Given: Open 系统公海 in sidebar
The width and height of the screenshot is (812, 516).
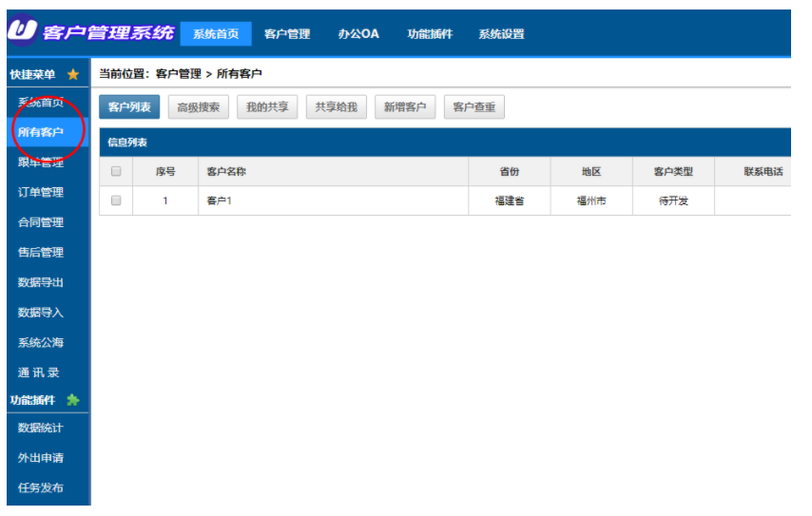Looking at the screenshot, I should (x=41, y=343).
